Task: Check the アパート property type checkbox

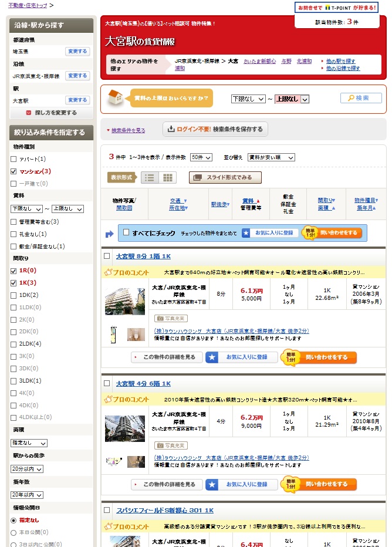Action: (x=13, y=159)
